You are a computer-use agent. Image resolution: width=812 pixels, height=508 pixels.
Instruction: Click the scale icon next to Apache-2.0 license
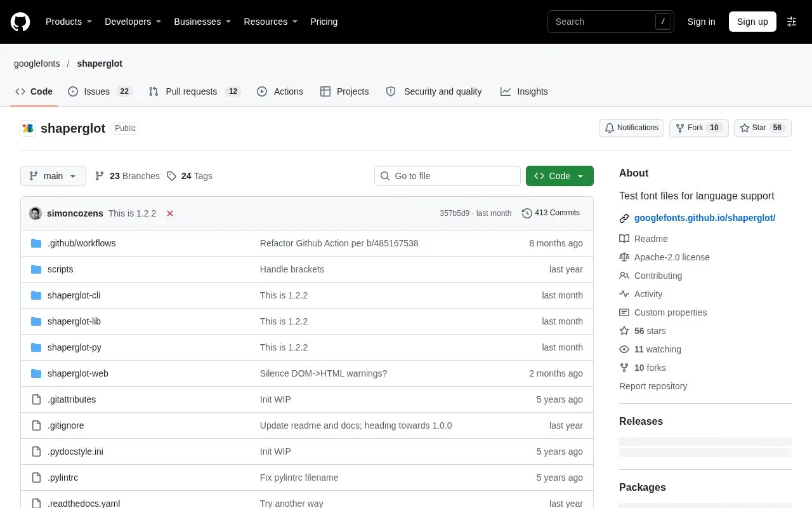coord(624,257)
